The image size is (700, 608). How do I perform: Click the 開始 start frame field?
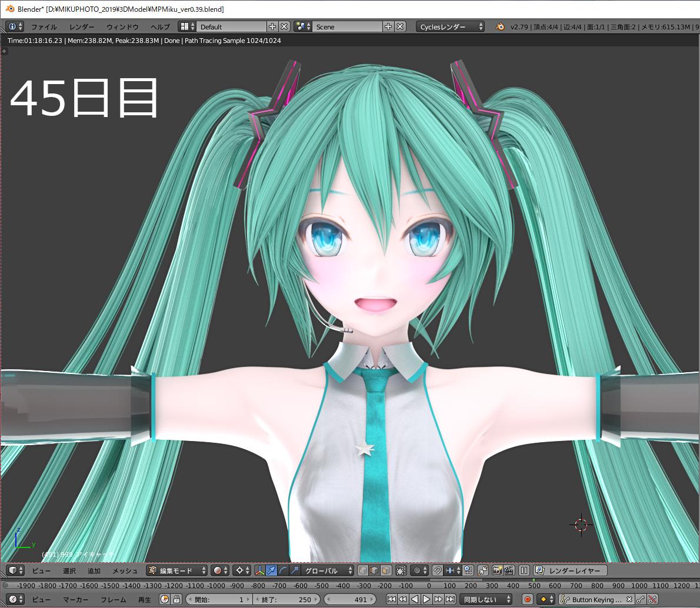[x=219, y=599]
